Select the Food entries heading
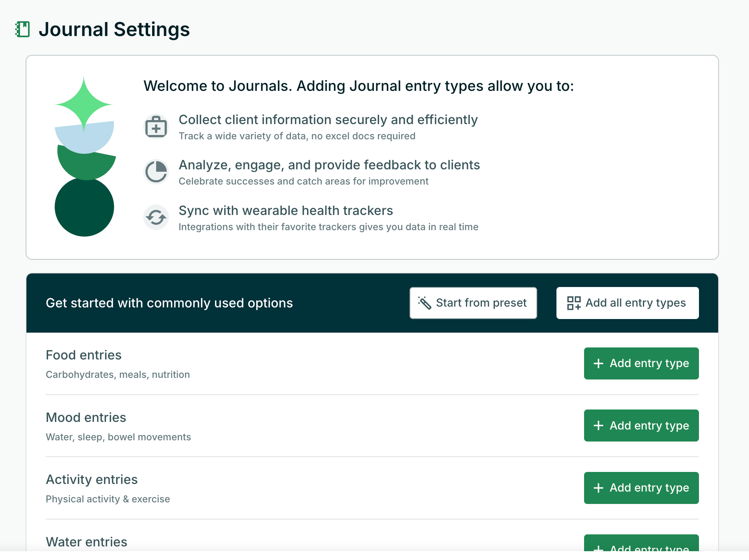 [84, 355]
